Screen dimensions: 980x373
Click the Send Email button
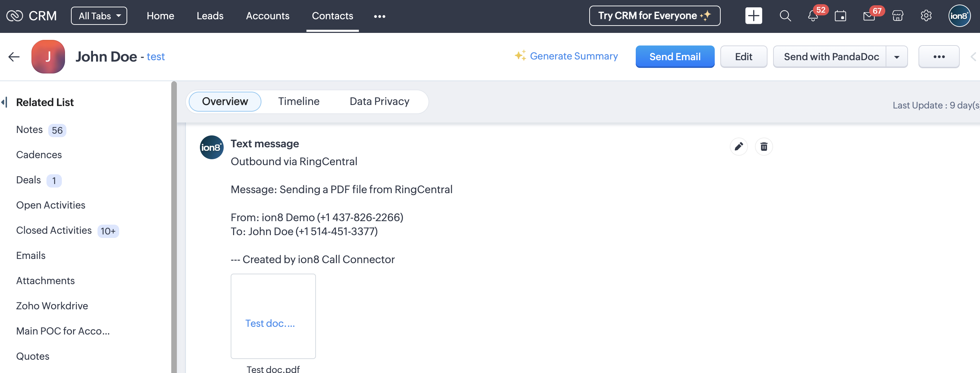[675, 57]
